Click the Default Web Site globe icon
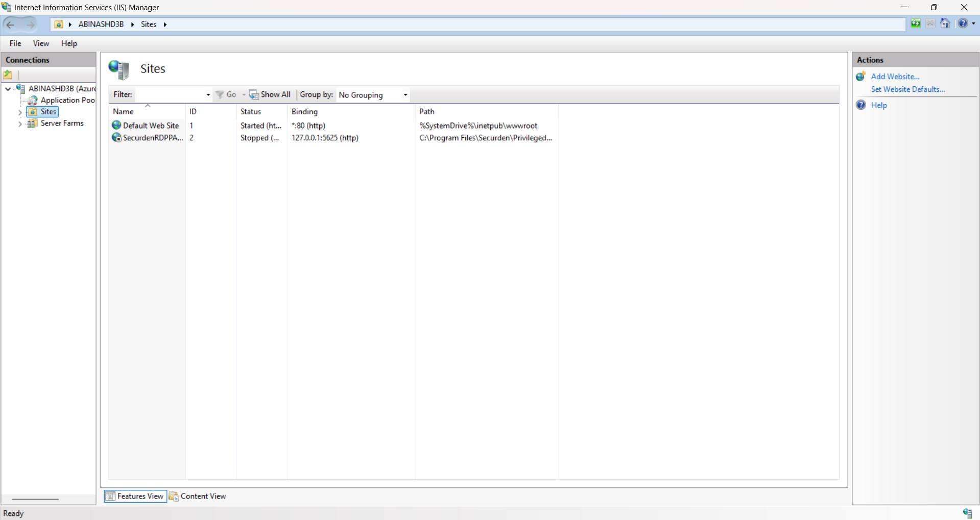Image resolution: width=980 pixels, height=520 pixels. coord(116,125)
